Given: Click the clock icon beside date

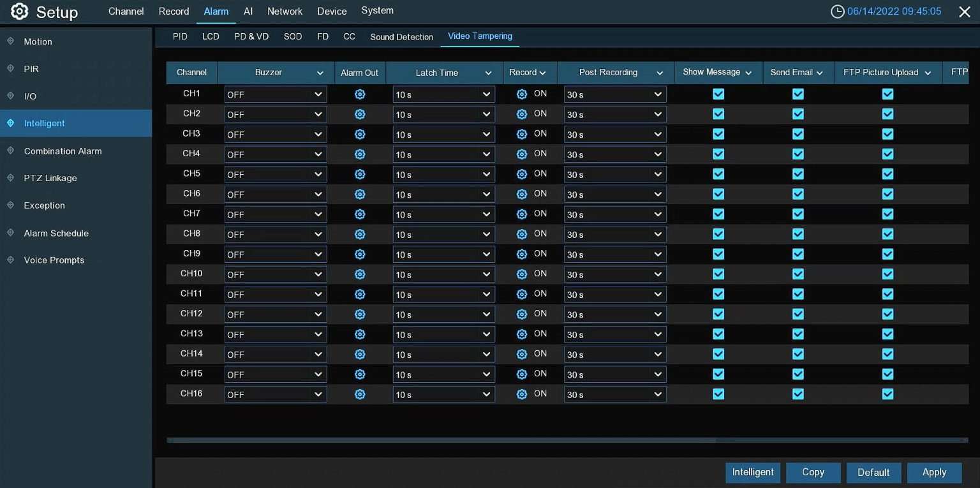Looking at the screenshot, I should tap(837, 11).
